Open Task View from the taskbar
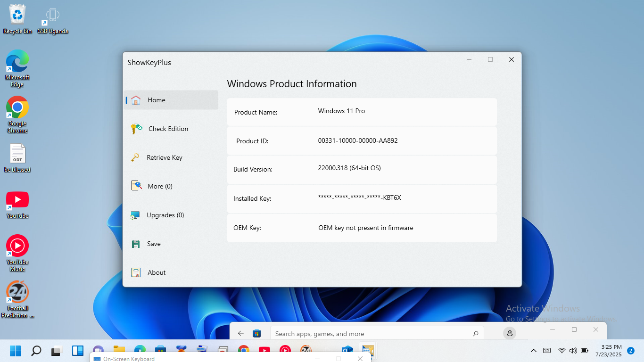 [57, 351]
